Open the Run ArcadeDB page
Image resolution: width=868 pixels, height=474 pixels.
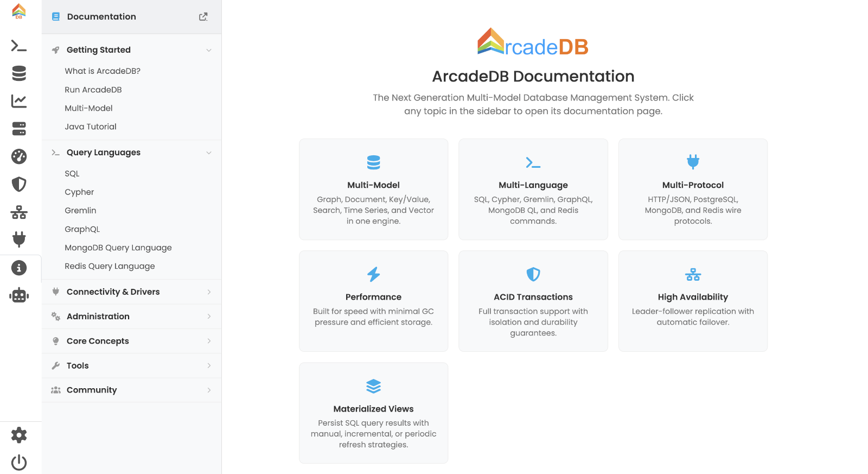pyautogui.click(x=93, y=90)
